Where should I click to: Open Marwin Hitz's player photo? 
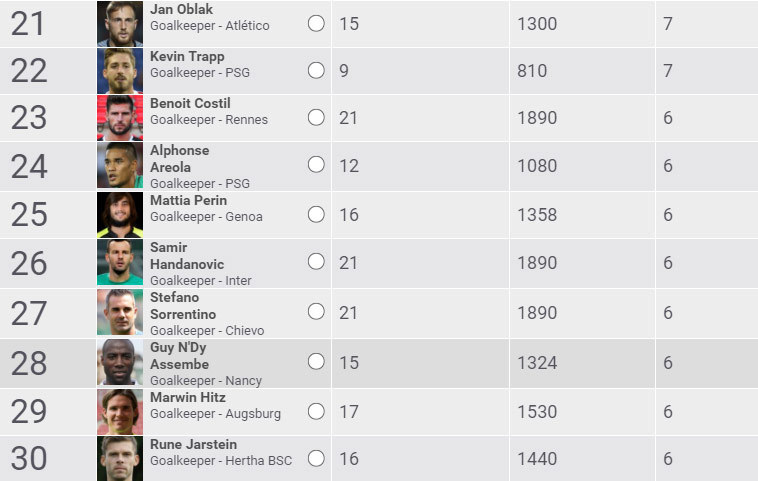tap(120, 411)
